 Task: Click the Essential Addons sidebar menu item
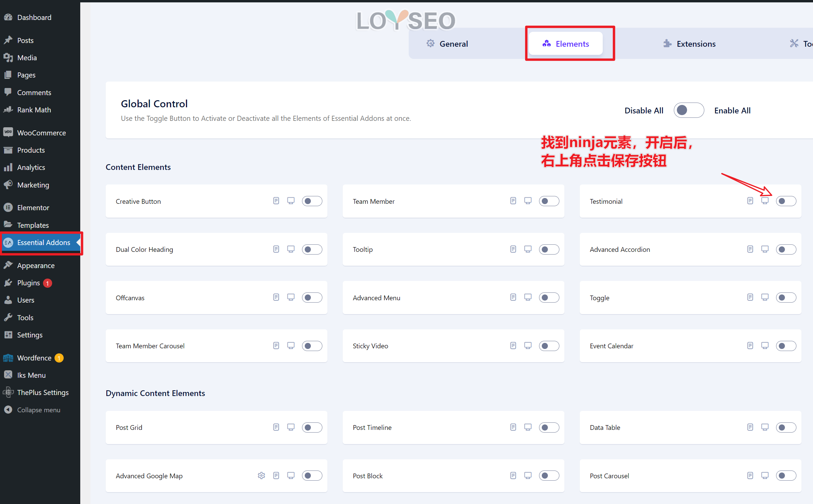[44, 242]
